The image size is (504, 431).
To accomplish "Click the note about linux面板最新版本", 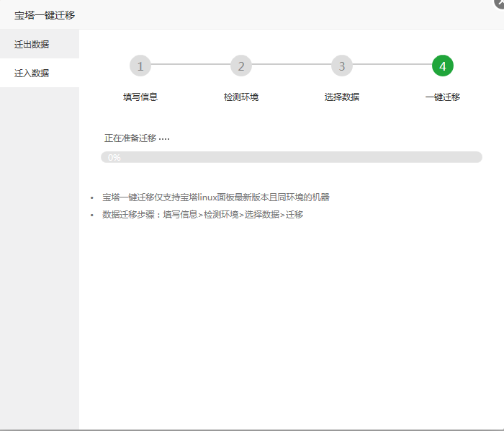I will pos(216,197).
